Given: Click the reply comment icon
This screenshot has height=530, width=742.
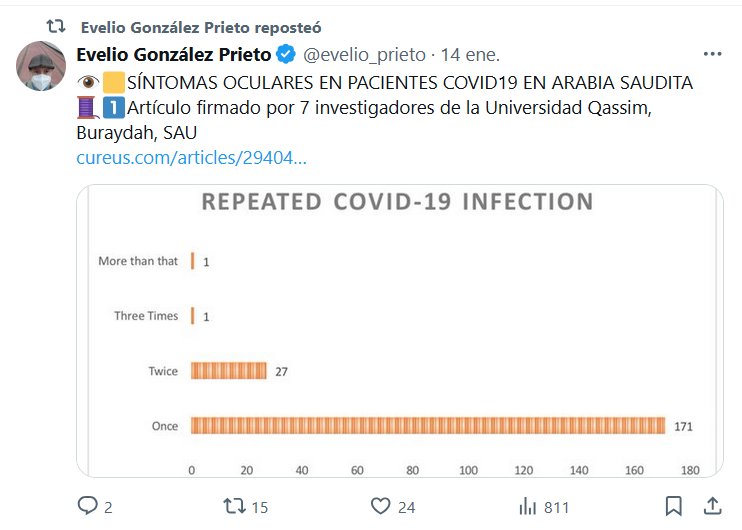Looking at the screenshot, I should 87,506.
